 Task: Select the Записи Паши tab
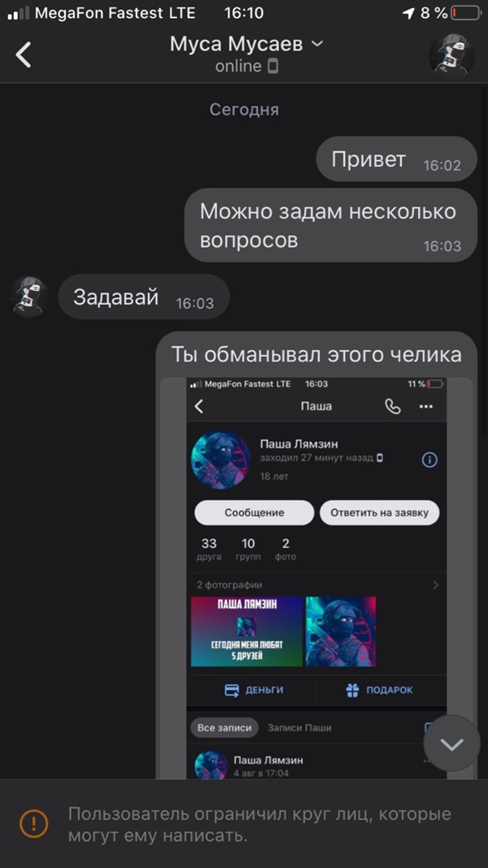300,727
